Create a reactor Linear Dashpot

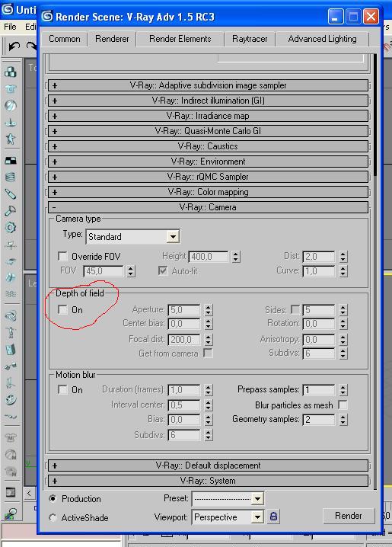11,194
